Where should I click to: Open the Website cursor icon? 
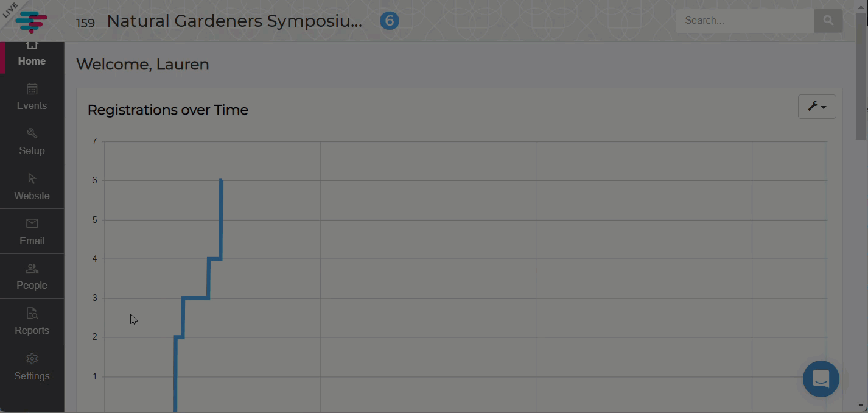point(32,178)
